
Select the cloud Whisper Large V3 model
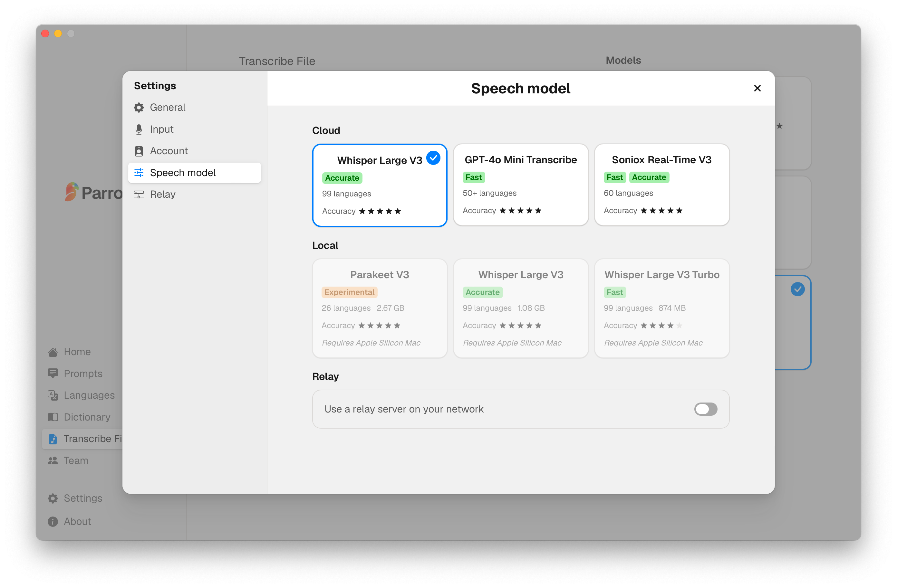[380, 185]
